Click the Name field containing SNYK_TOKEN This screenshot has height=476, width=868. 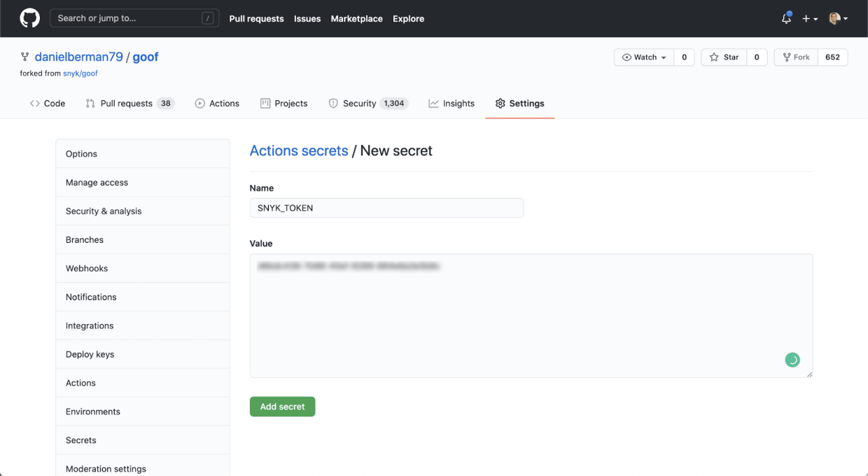point(386,208)
